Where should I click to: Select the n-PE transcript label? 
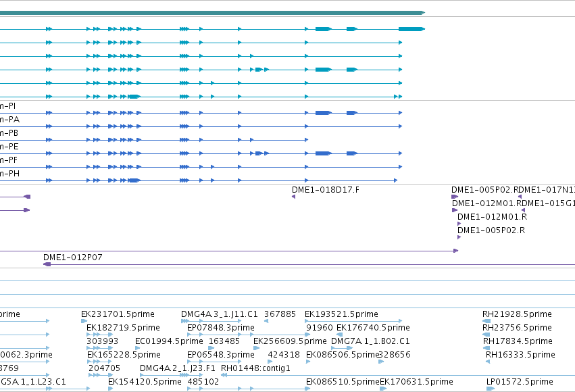9,147
